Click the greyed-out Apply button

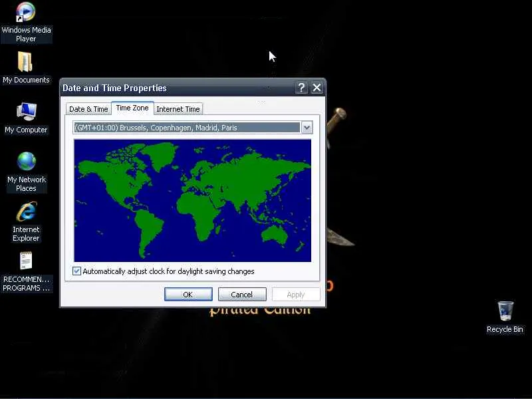coord(296,294)
